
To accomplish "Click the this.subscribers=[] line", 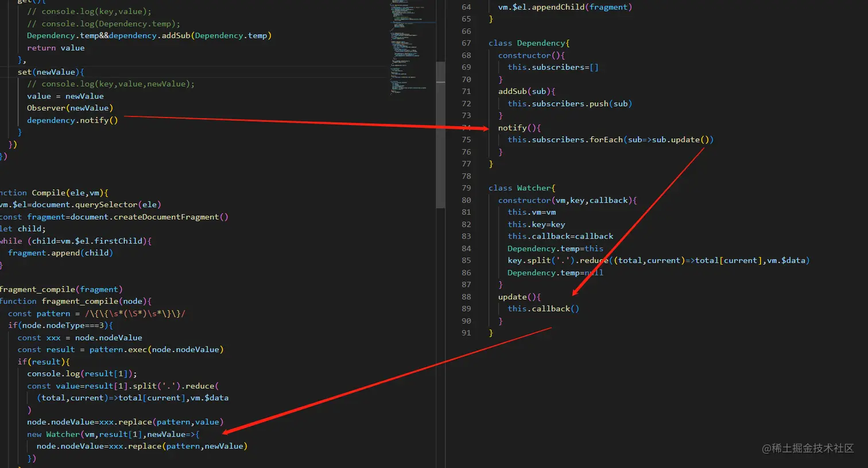I will pos(553,67).
